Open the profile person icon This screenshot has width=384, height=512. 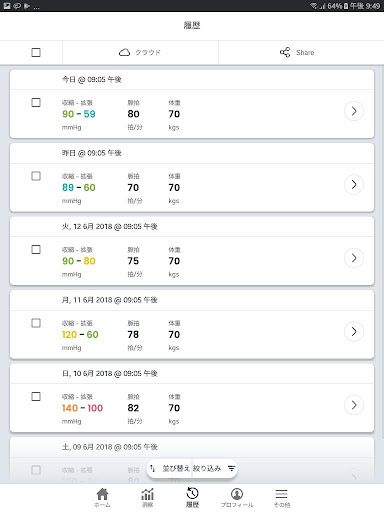237,494
